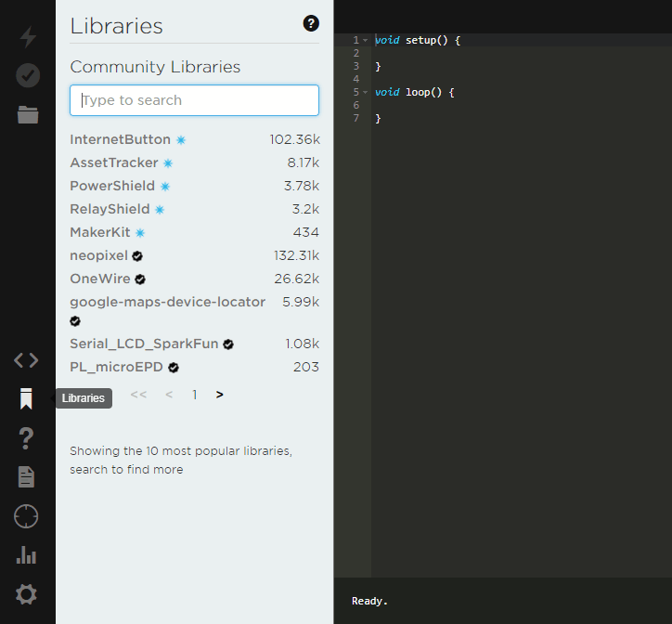Jump to first page of libraries
This screenshot has height=624, width=672.
pyautogui.click(x=138, y=395)
